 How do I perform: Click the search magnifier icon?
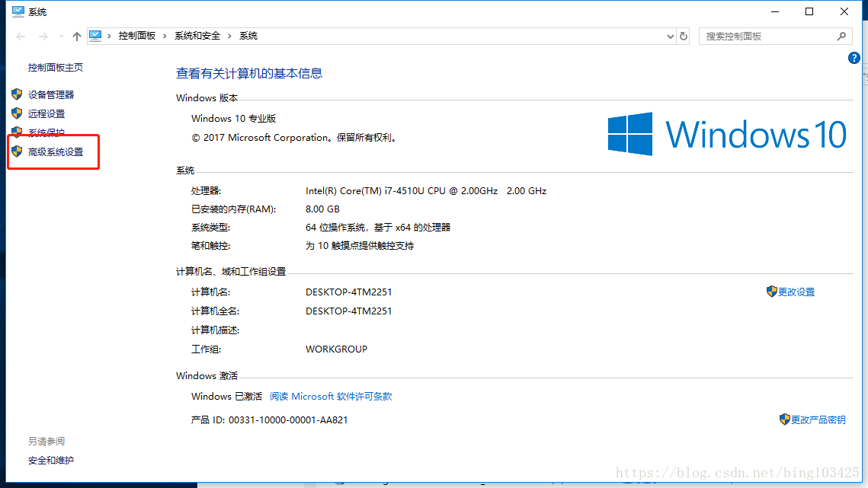pos(841,36)
